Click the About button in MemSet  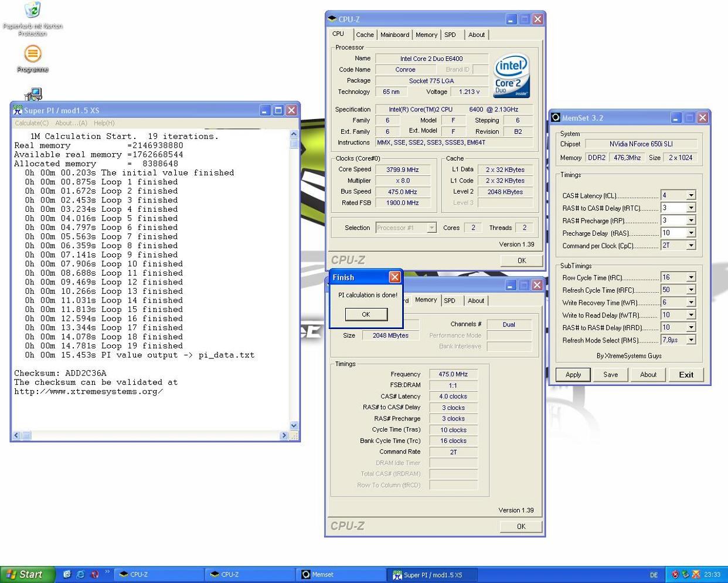(x=648, y=375)
